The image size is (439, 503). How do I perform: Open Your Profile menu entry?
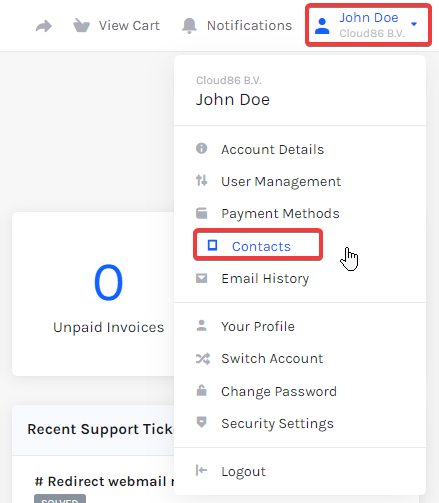258,326
